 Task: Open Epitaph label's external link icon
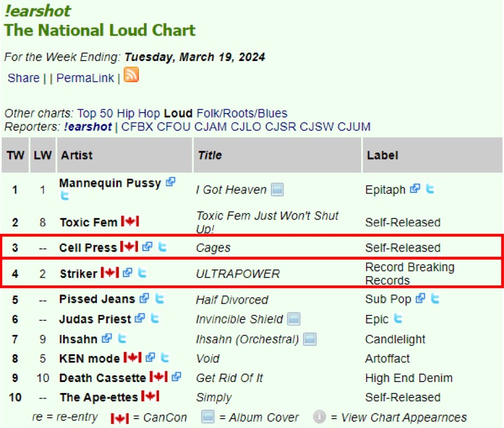[415, 189]
